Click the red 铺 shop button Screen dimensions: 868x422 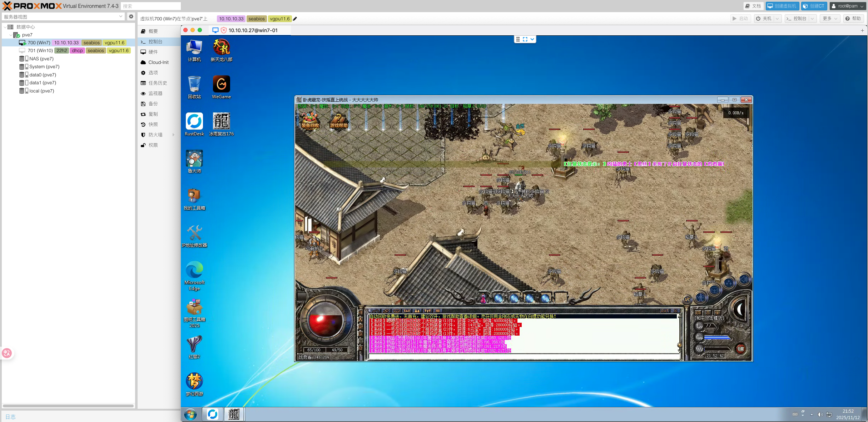click(740, 349)
